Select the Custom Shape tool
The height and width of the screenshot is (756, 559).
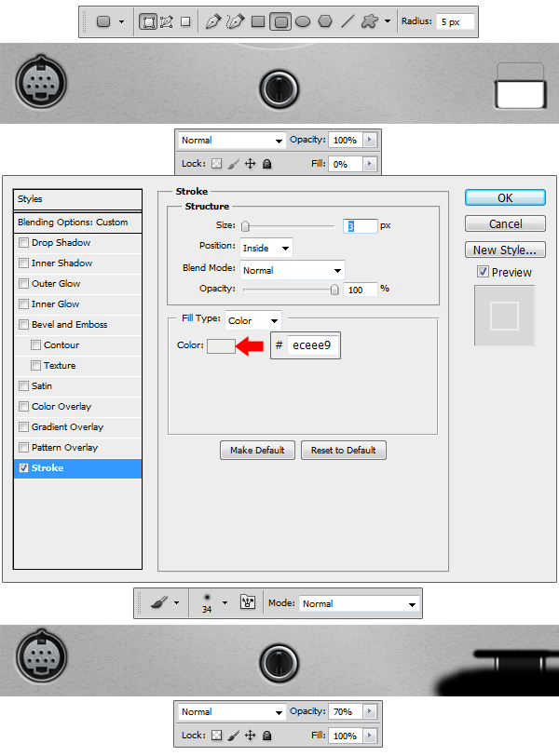[x=370, y=21]
